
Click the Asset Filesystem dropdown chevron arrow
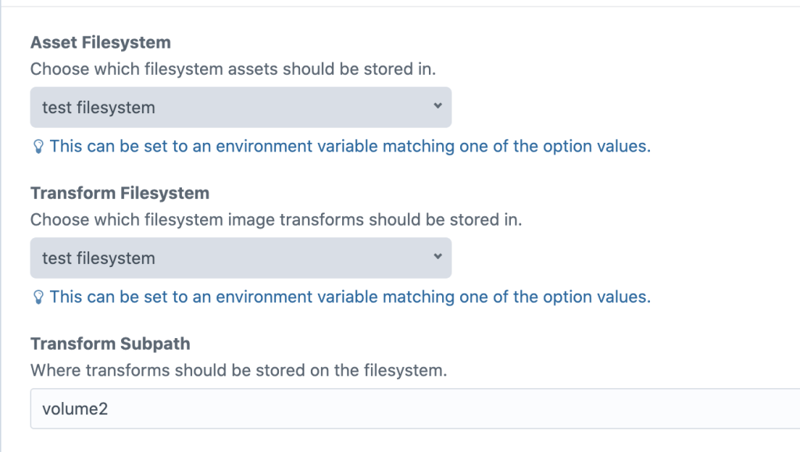tap(438, 106)
